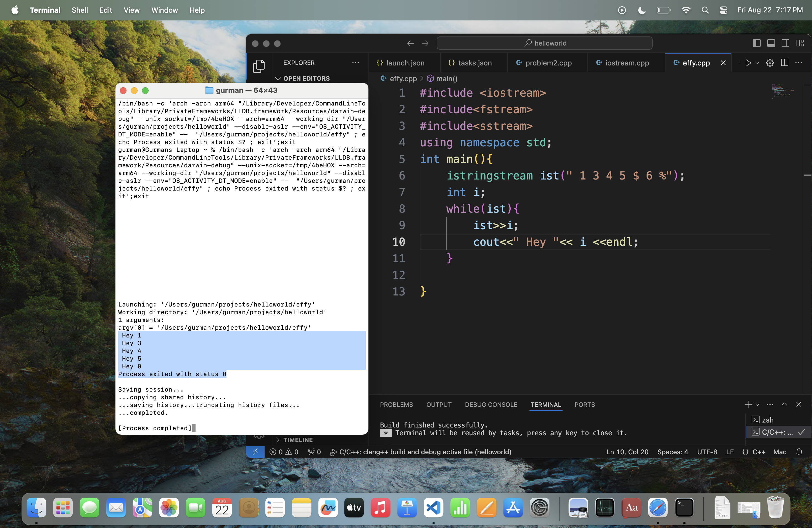Open Finder from the Dock
This screenshot has width=812, height=528.
(x=36, y=508)
